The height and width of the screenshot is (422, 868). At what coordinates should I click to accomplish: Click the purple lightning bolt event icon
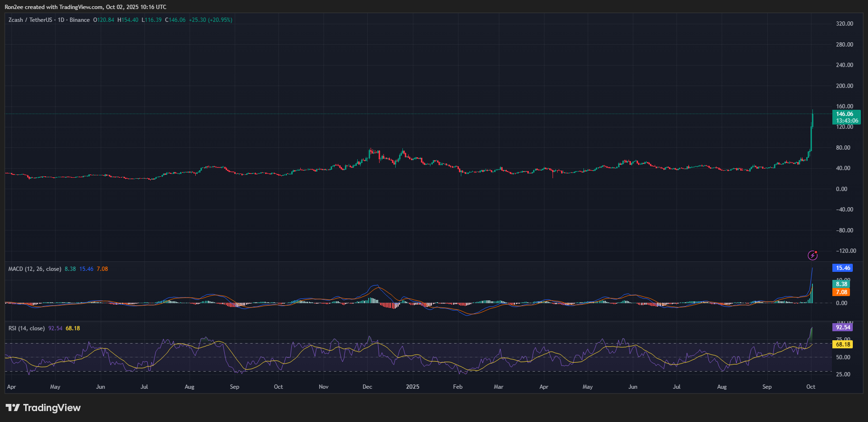(812, 256)
